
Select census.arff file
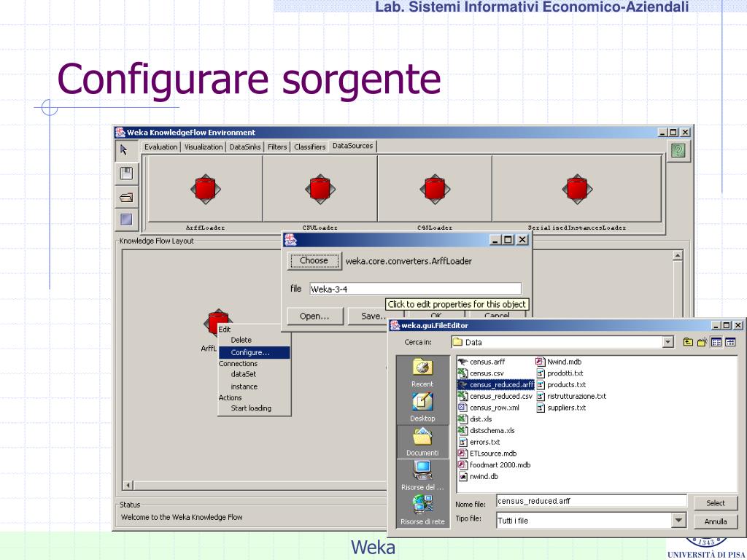click(x=481, y=362)
